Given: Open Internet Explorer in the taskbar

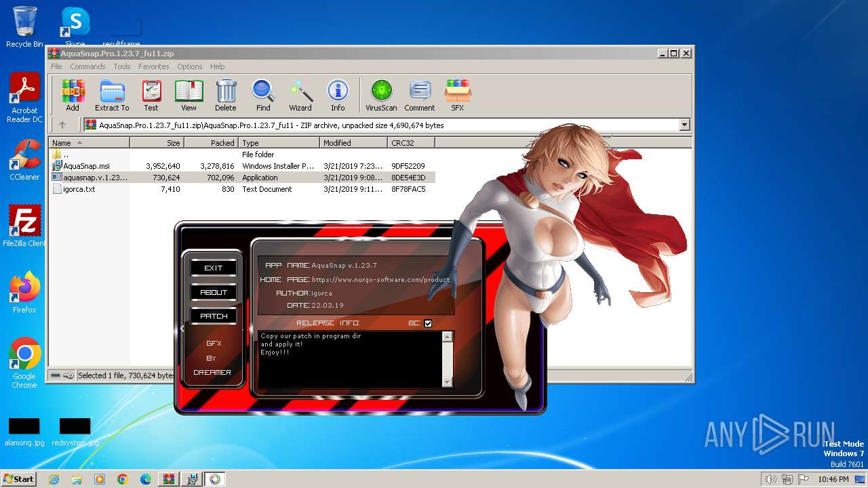Looking at the screenshot, I should coord(54,479).
